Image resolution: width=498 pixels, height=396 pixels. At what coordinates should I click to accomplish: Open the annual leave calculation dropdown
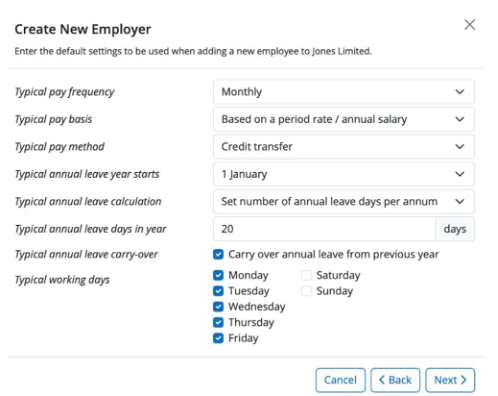[x=344, y=201]
